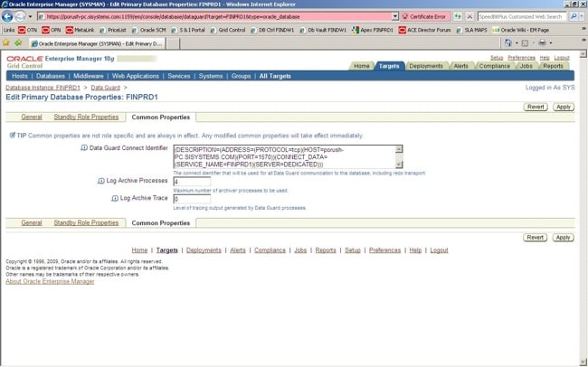Open the OPN favorites link
The width and height of the screenshot is (588, 367).
pyautogui.click(x=52, y=30)
